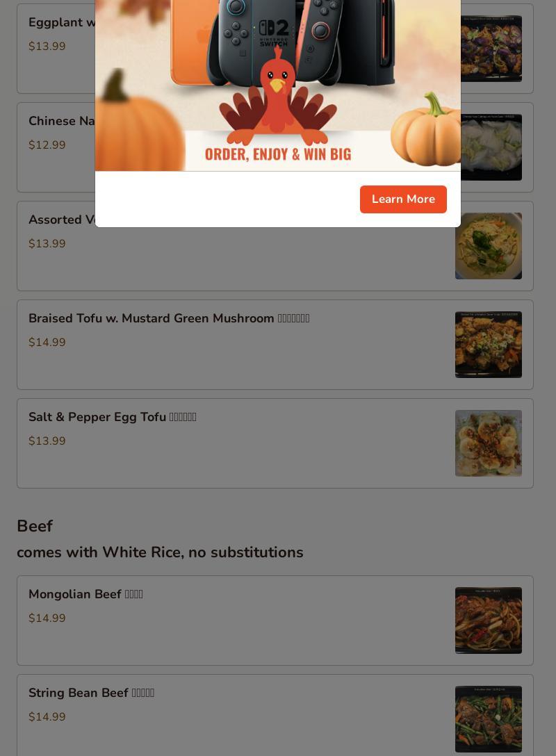View the Salt & Pepper Egg Tofu photo
Screen dimensions: 556x756
(489, 443)
